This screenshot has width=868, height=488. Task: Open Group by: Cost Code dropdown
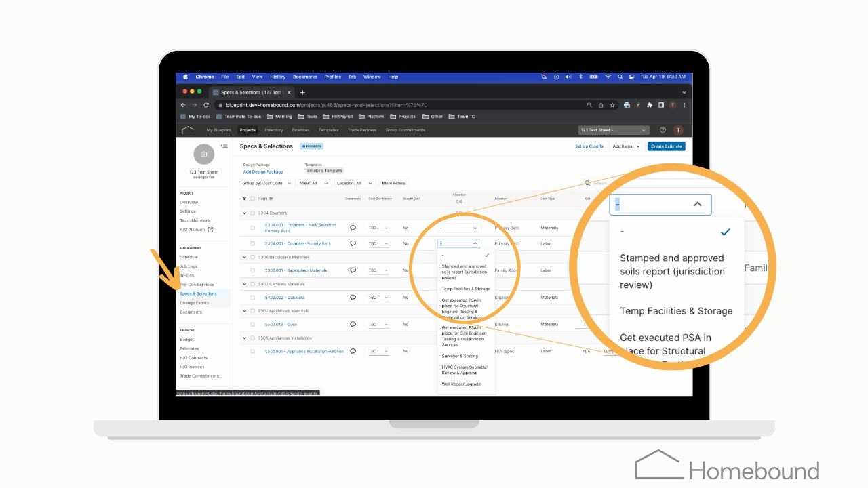click(x=267, y=183)
